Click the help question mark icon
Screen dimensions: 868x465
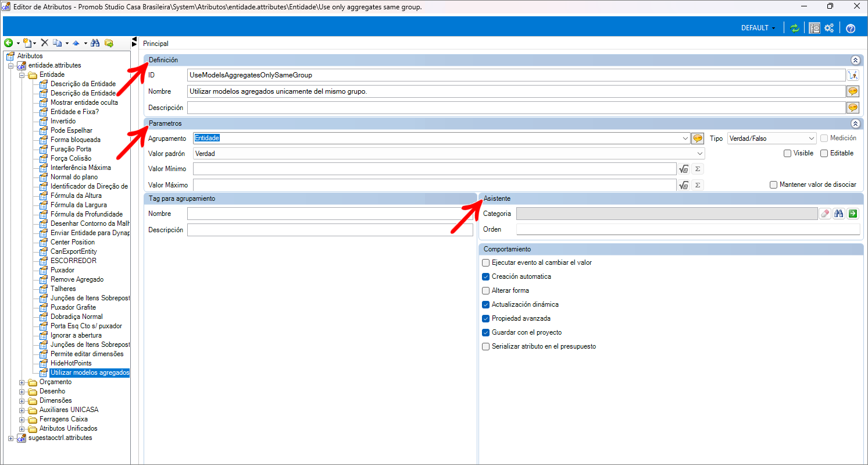click(x=851, y=29)
